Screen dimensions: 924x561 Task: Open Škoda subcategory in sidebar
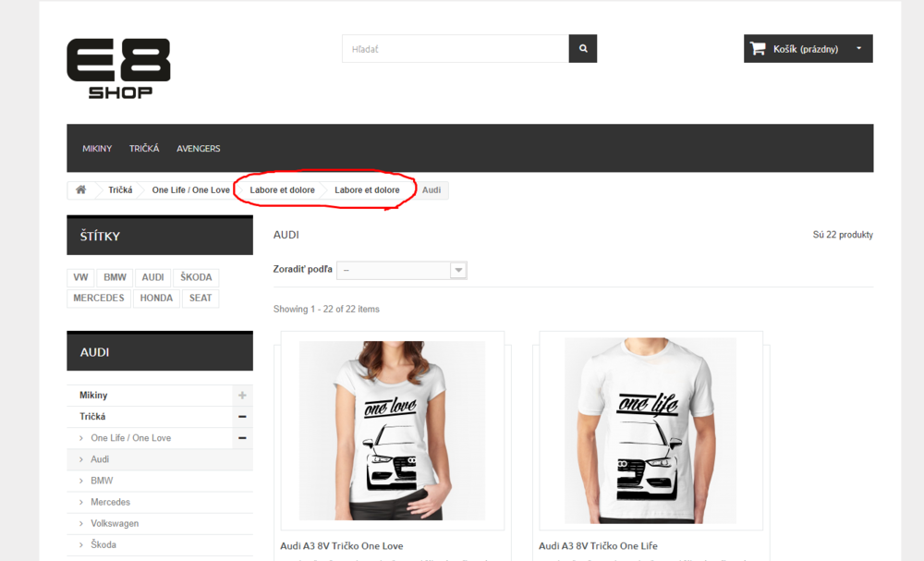[103, 544]
